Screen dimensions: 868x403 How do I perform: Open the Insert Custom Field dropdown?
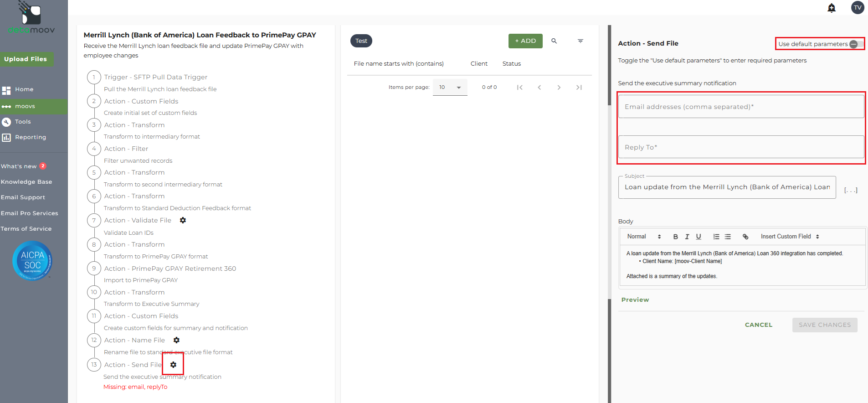[790, 237]
